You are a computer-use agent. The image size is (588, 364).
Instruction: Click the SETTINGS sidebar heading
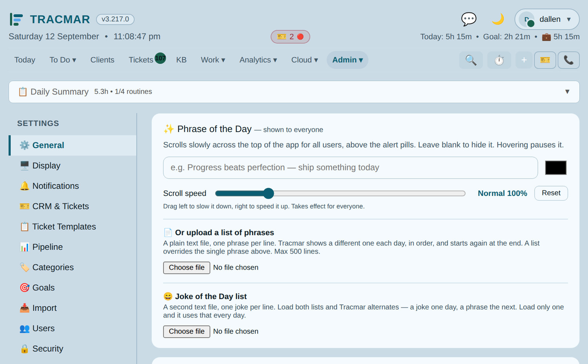click(38, 123)
